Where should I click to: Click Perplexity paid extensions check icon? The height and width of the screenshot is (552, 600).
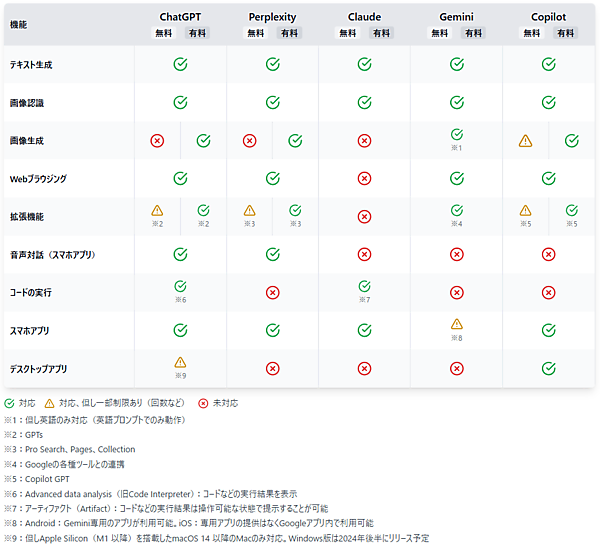tap(295, 210)
